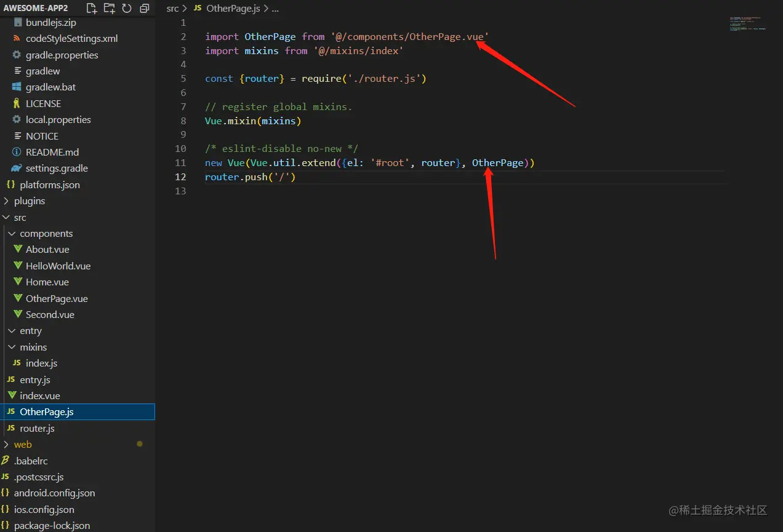Click the Gradle elephant icon beside settings.gradle
Screen dimensions: 783x532
17,168
